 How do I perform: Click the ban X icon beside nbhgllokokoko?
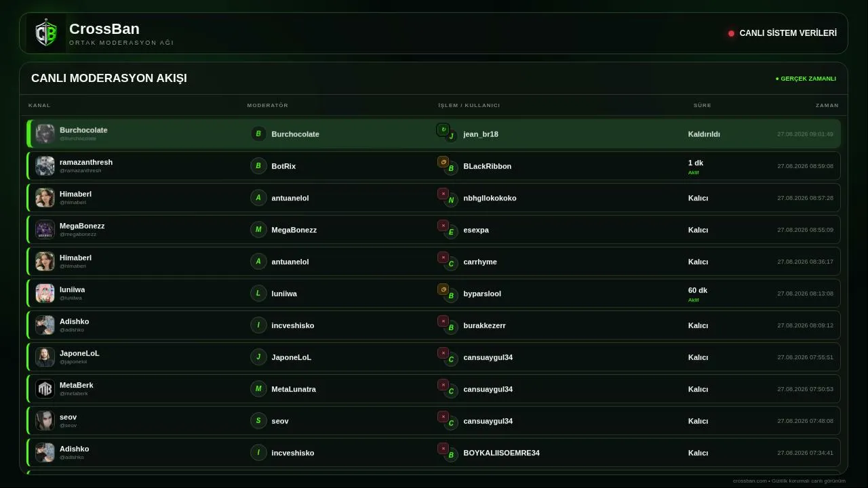443,193
